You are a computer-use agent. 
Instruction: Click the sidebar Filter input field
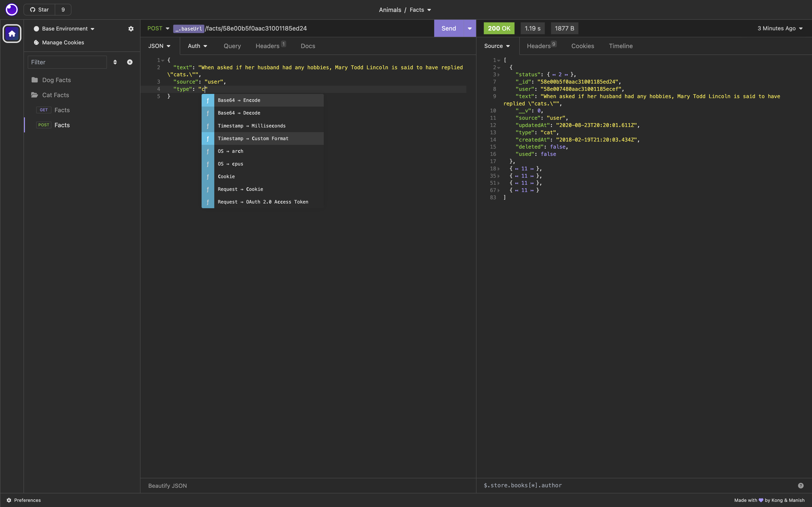(67, 62)
